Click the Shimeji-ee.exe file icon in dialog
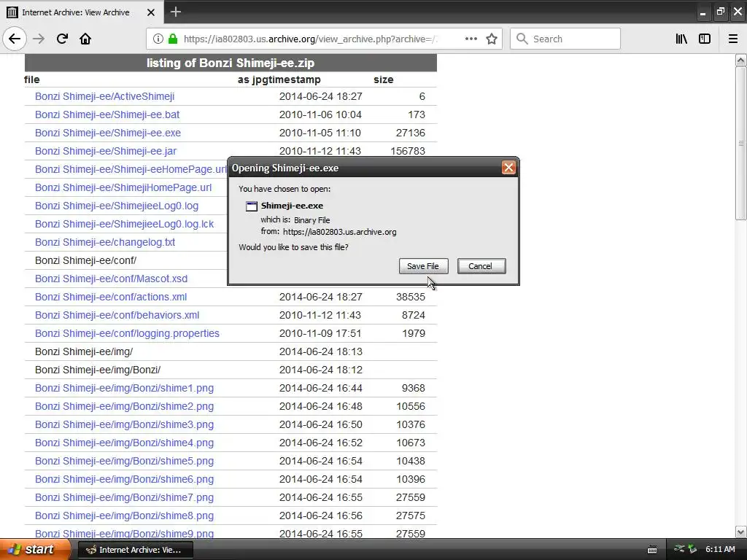This screenshot has width=747, height=560. [x=251, y=206]
